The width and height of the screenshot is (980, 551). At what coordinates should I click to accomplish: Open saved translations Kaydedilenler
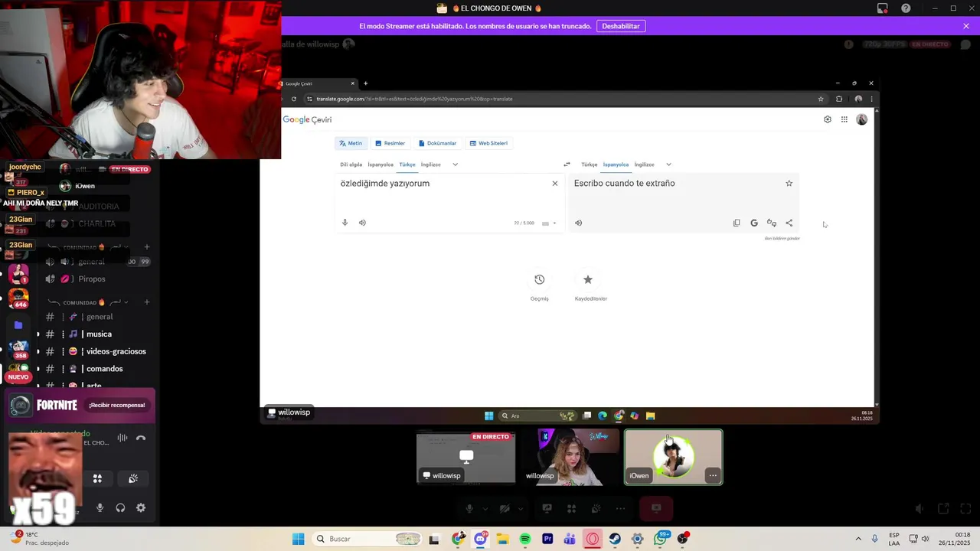(x=590, y=285)
